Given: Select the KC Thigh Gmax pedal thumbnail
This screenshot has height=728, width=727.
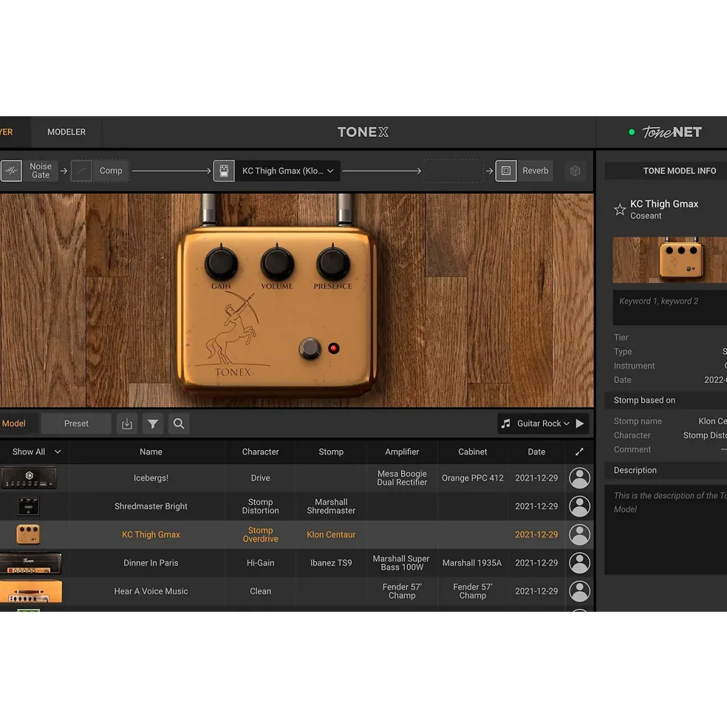Looking at the screenshot, I should pos(28,534).
